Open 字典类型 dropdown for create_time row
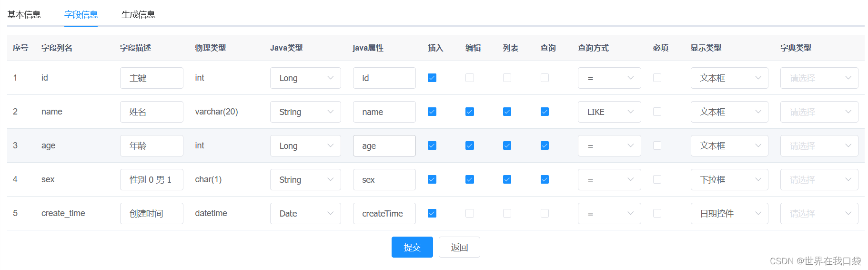Image resolution: width=868 pixels, height=270 pixels. [x=819, y=213]
